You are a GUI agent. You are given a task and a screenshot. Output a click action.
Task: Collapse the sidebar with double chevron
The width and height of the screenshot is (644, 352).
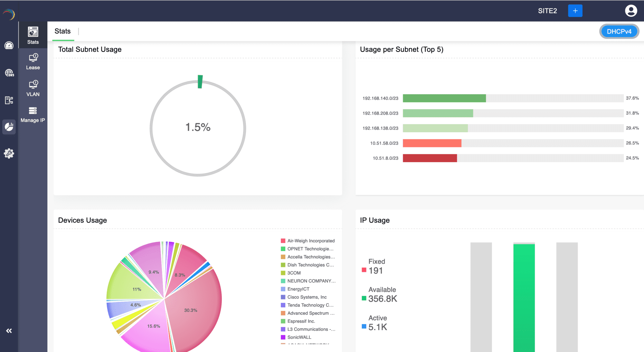point(9,331)
